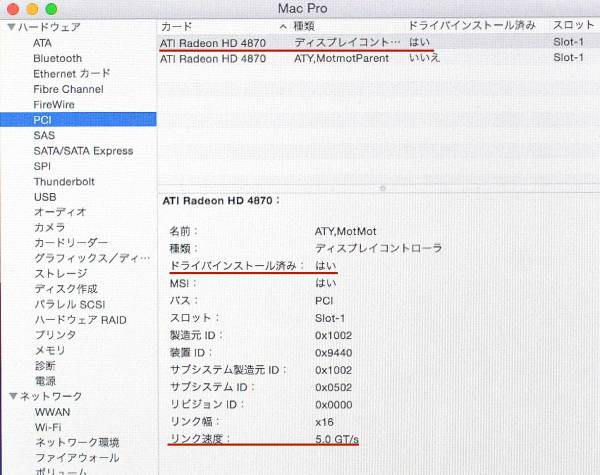This screenshot has height=475, width=600.
Task: Open USB hardware information
Action: 45,197
